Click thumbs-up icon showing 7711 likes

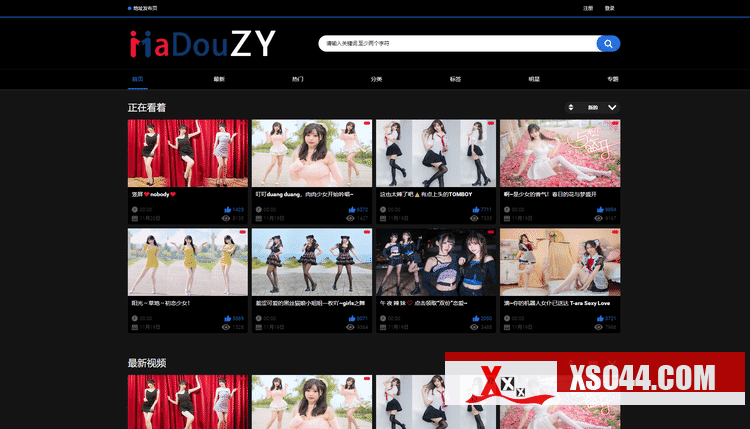(x=474, y=210)
